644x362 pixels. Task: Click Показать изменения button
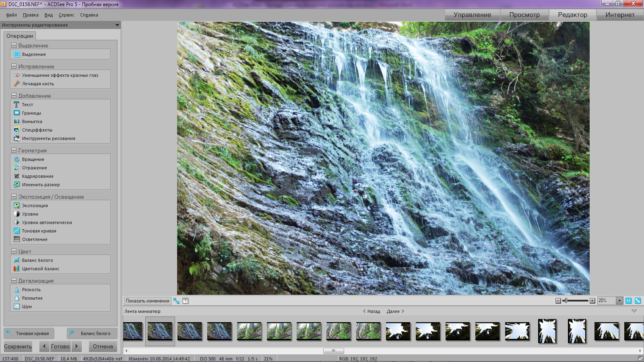point(147,301)
